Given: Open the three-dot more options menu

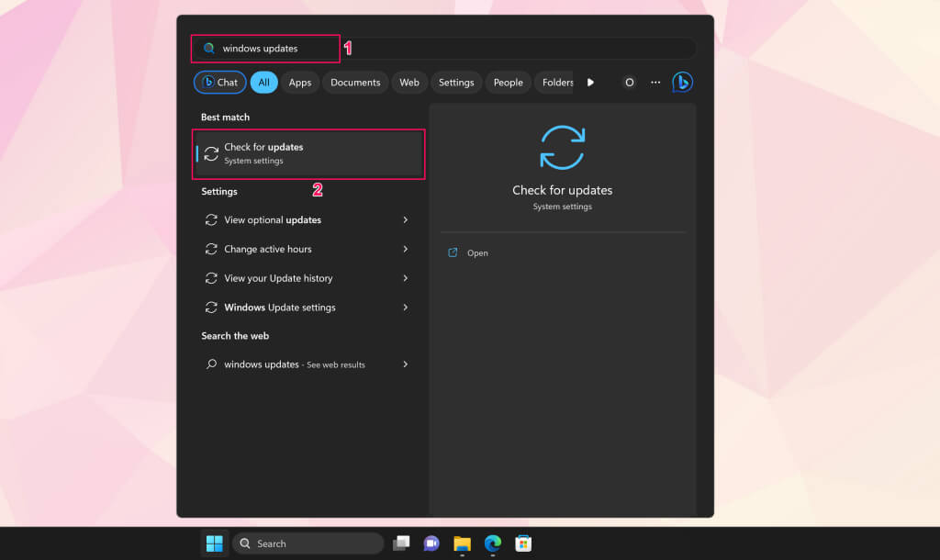Looking at the screenshot, I should [655, 83].
